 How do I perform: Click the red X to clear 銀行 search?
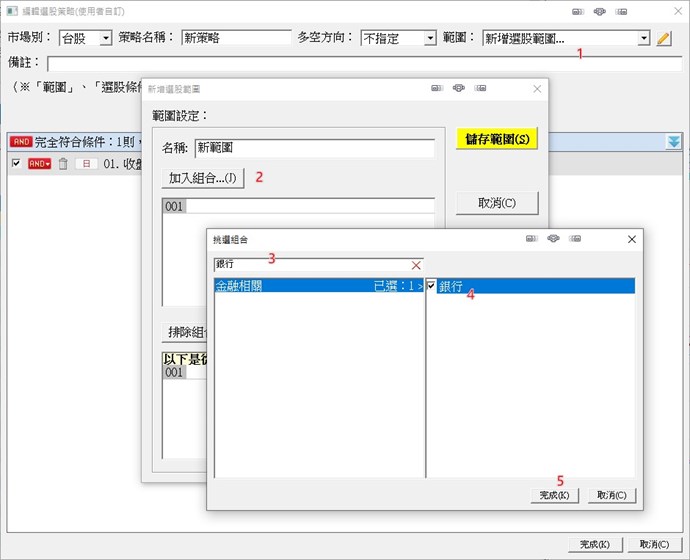coord(416,265)
